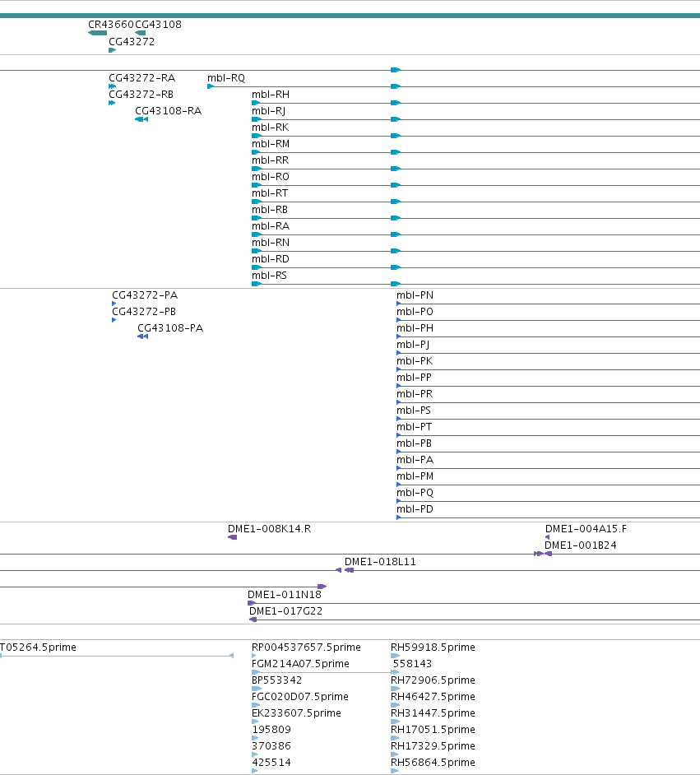Select transcript mbl-RN
The width and height of the screenshot is (700, 775).
click(x=271, y=242)
